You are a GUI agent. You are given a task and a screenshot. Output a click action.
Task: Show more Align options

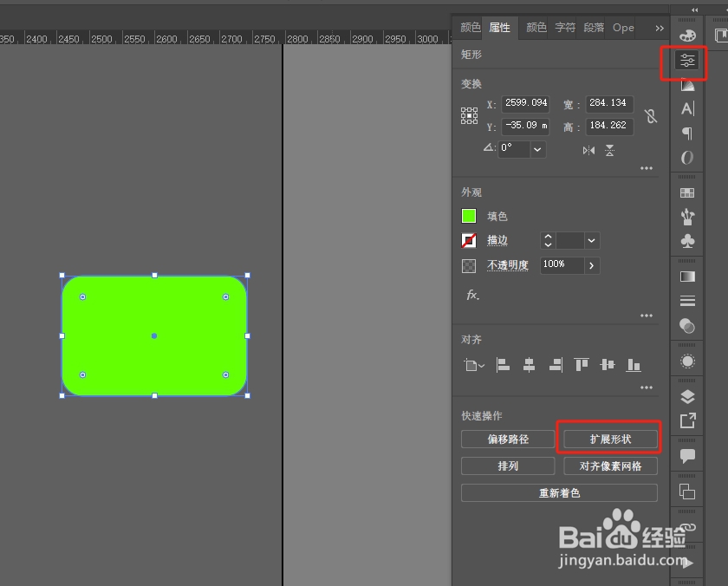click(647, 387)
